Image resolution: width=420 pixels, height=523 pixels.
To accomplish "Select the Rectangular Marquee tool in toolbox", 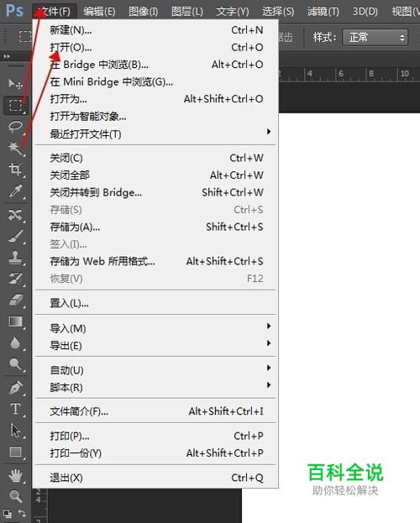I will pyautogui.click(x=15, y=106).
